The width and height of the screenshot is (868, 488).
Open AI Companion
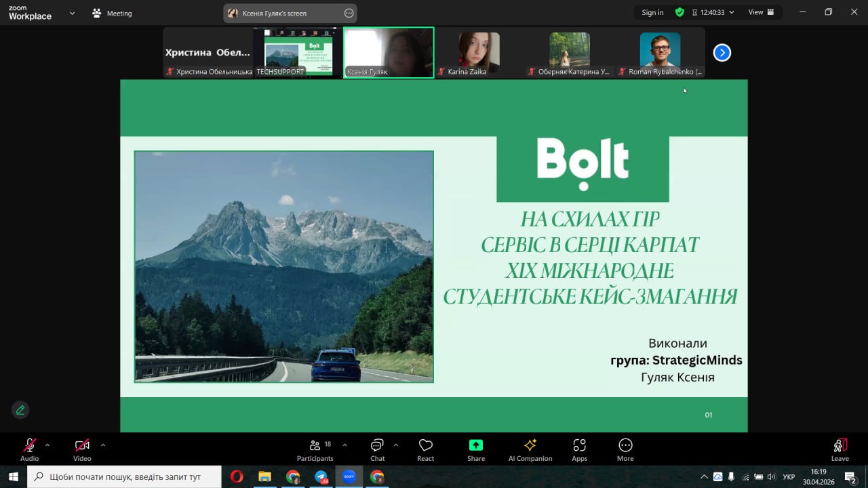coord(530,449)
